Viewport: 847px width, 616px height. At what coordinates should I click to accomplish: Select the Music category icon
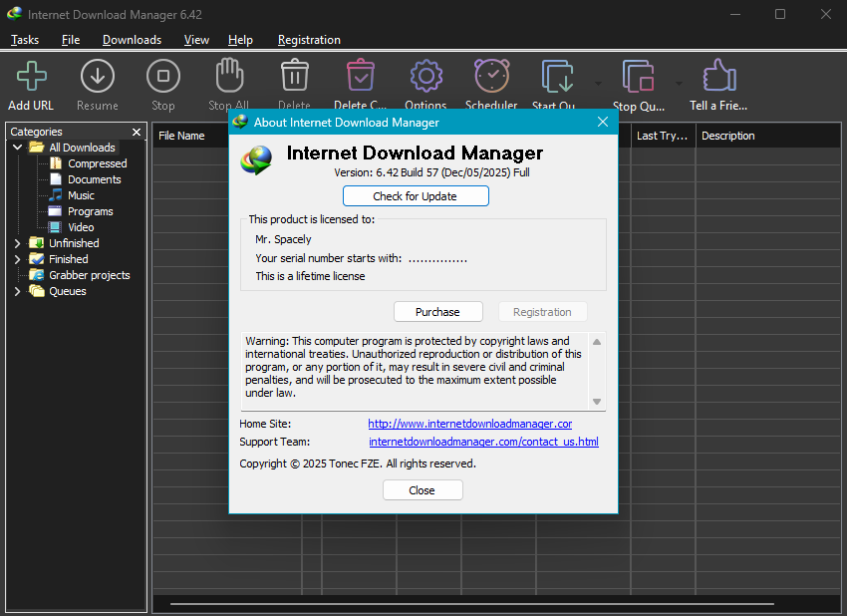(x=56, y=195)
